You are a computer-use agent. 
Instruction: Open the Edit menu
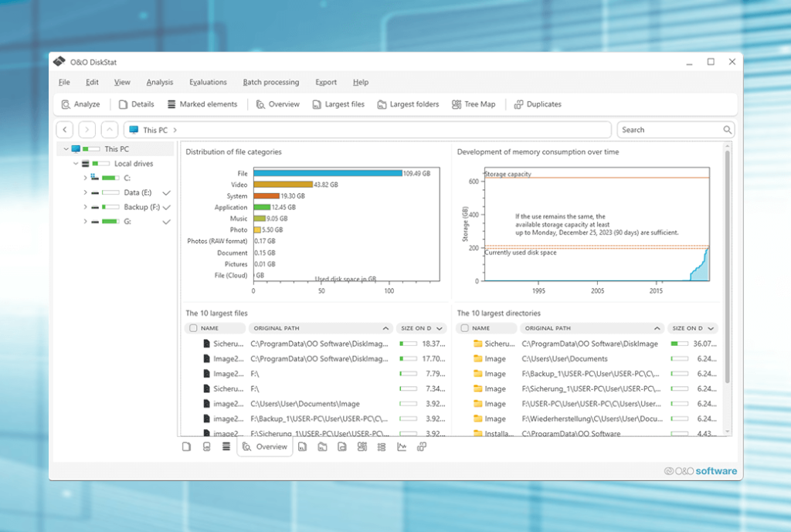[x=92, y=82]
